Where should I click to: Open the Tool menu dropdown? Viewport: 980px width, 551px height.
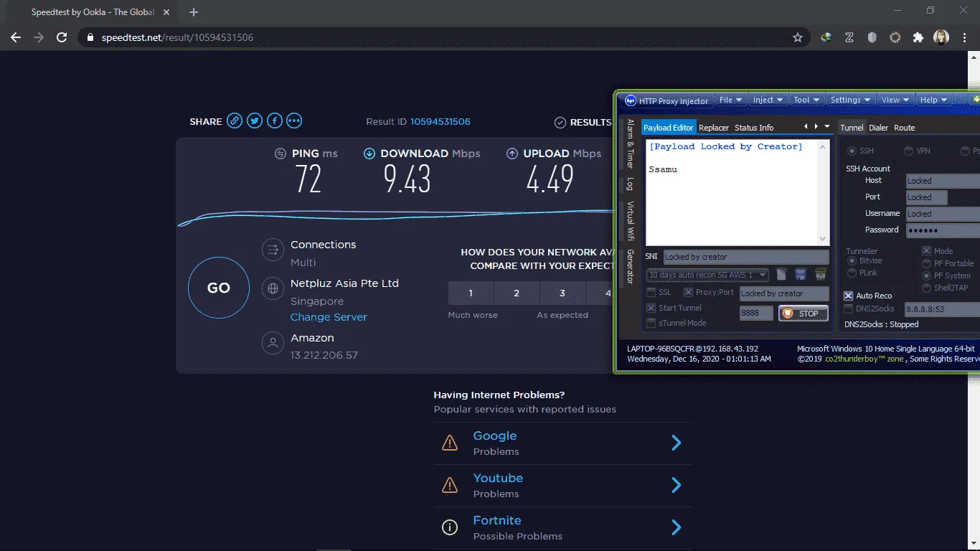tap(807, 100)
